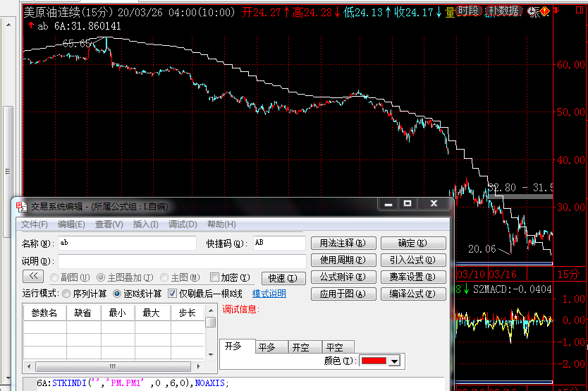Click the red arrow beside ab indicator
The height and width of the screenshot is (391, 588).
31,26
